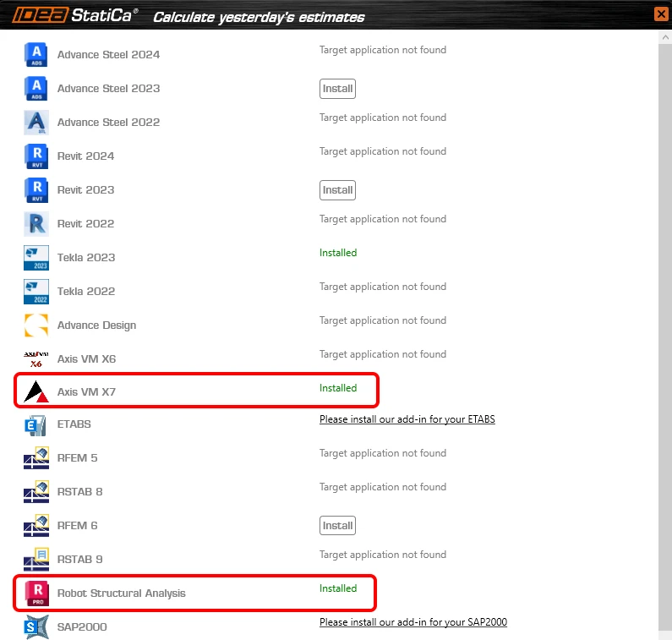Click the 'Calculate yesterday's estimates' title text
Image resolution: width=672 pixels, height=640 pixels.
(259, 17)
